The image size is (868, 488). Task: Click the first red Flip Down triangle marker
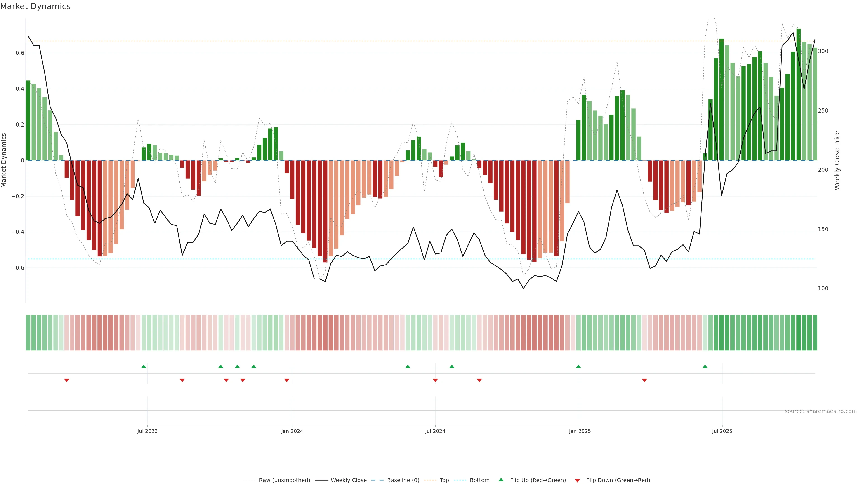[x=67, y=380]
